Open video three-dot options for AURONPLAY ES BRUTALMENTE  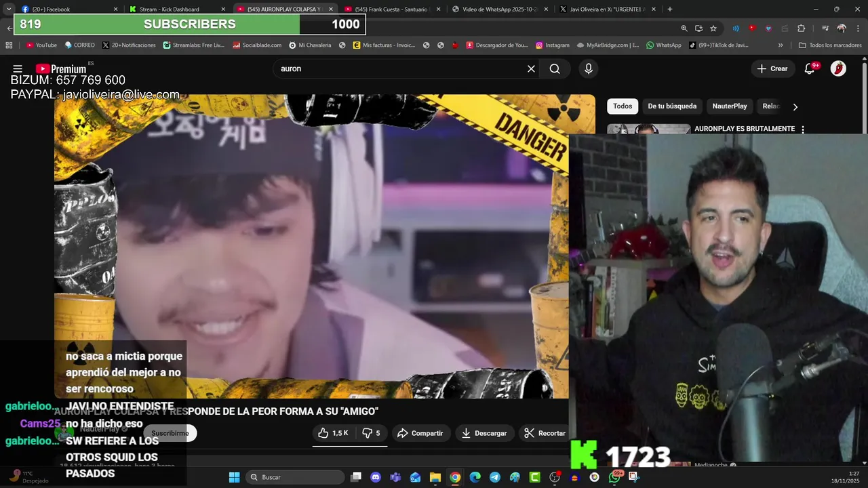[x=803, y=129]
